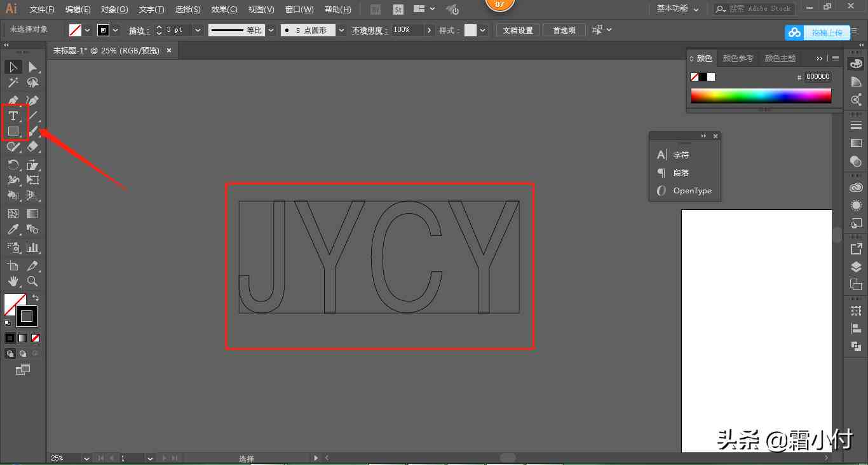
Task: Open the Pathfinder panel in right dock
Action: 856,346
